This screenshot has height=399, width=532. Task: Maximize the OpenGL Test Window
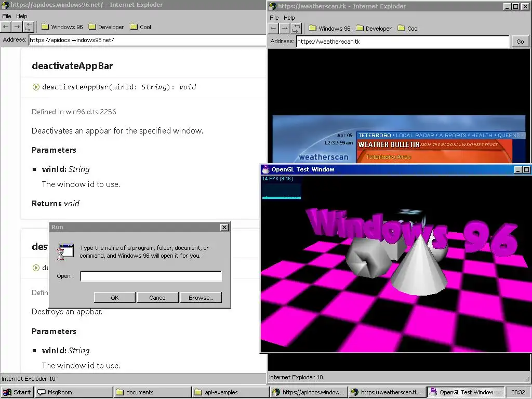click(x=526, y=170)
